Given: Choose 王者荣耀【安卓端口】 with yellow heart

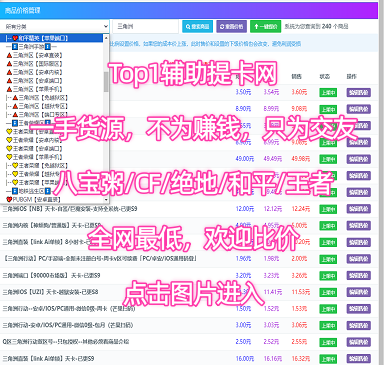Looking at the screenshot, I should tap(52, 148).
